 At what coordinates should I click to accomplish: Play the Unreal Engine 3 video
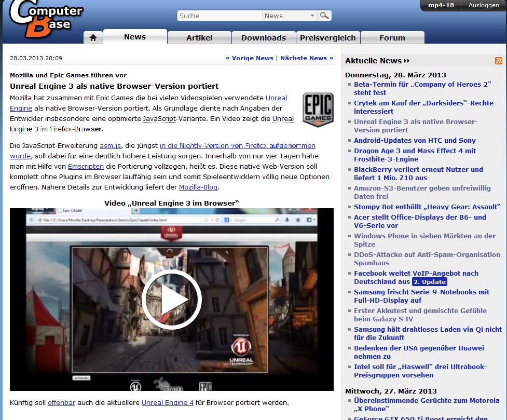point(172,300)
